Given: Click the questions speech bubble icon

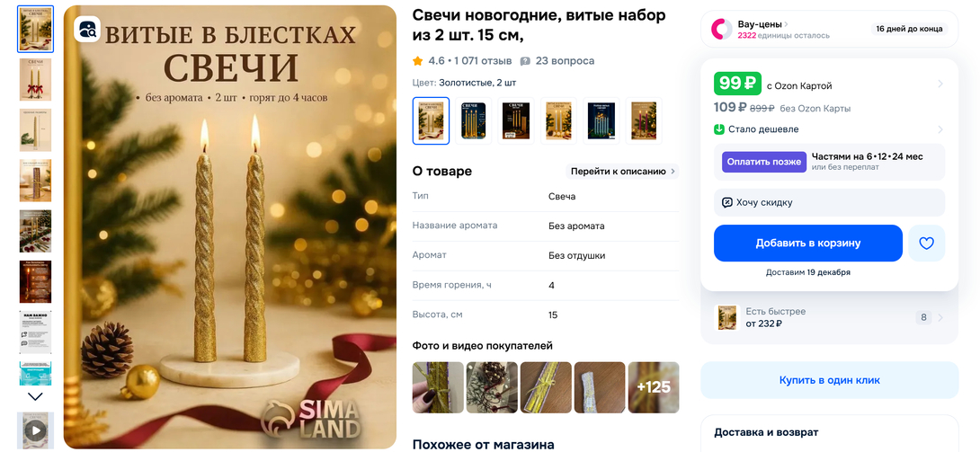Looking at the screenshot, I should click(525, 61).
